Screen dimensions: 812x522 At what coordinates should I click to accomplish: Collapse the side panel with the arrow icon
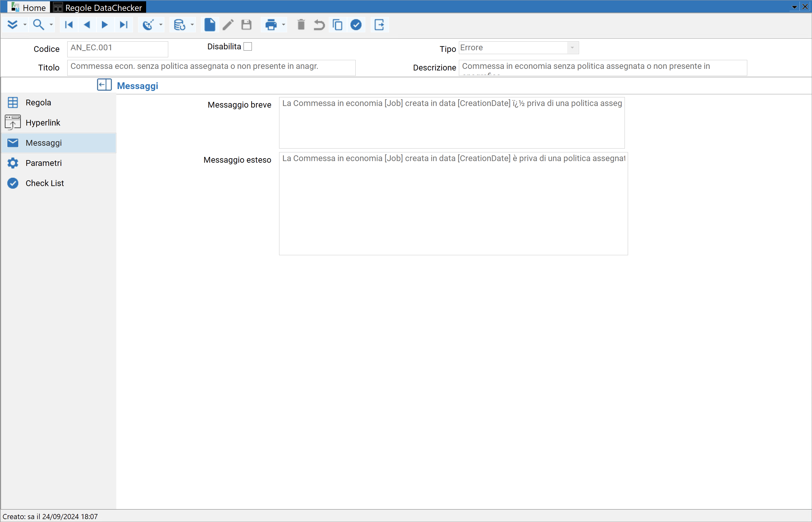(104, 85)
